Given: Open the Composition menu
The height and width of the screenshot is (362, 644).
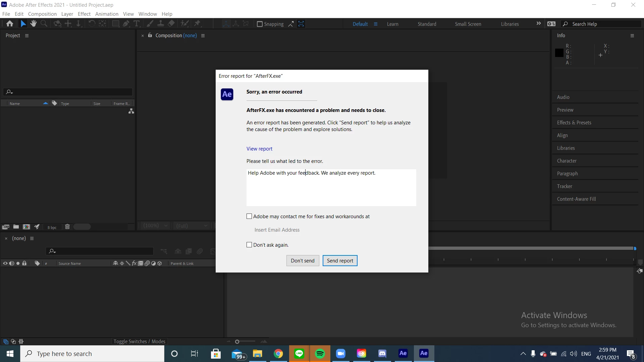Looking at the screenshot, I should (42, 14).
